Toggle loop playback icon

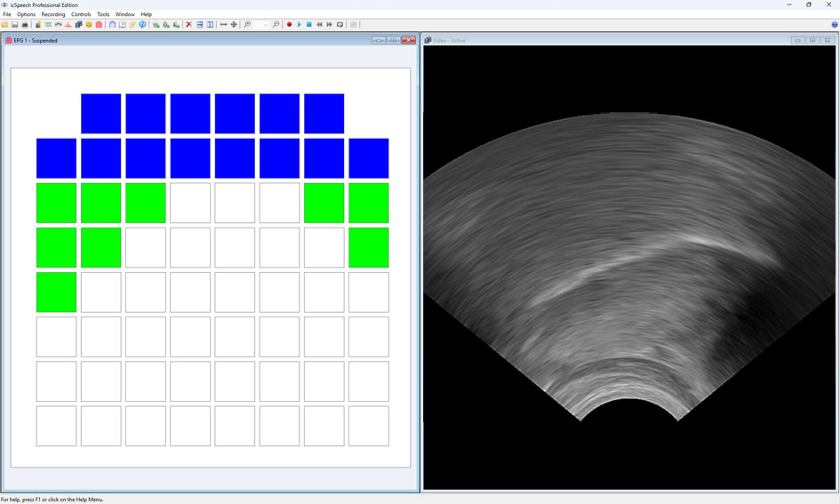(x=340, y=25)
